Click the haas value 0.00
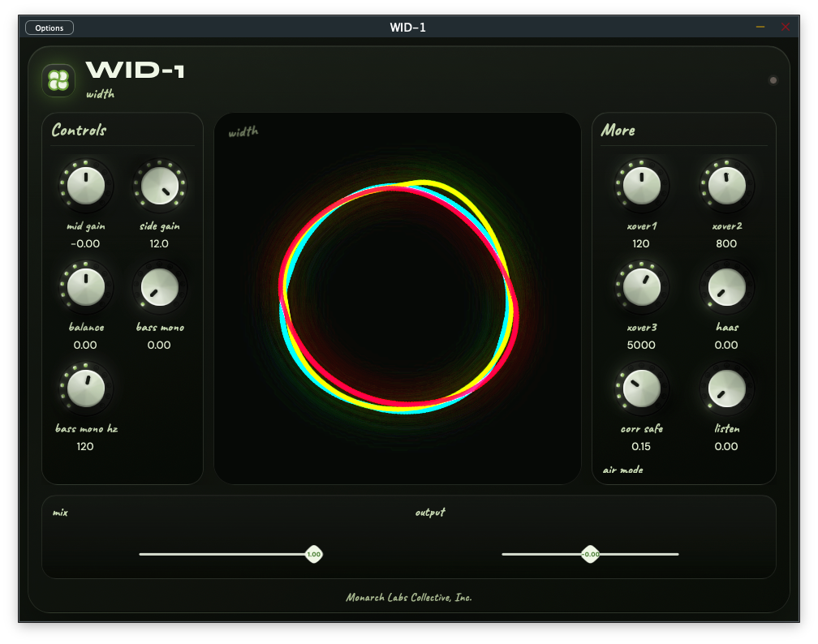The height and width of the screenshot is (644, 818). click(726, 345)
